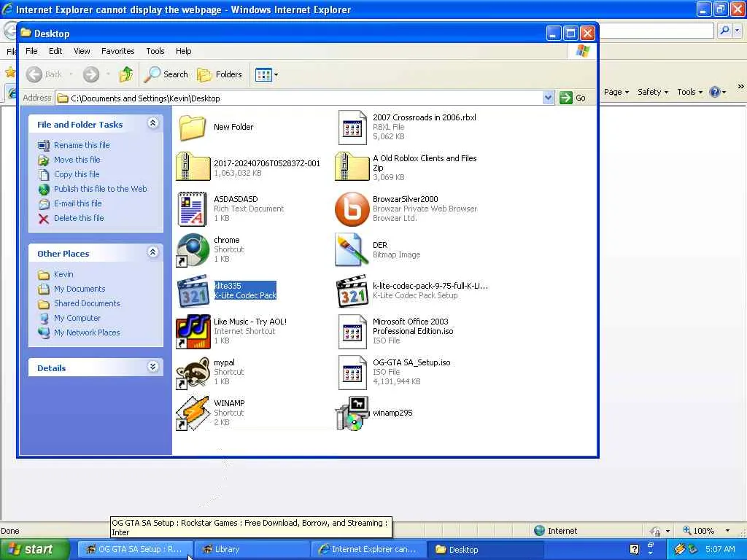This screenshot has width=747, height=560.
Task: Click the Forward navigation button
Action: [x=91, y=74]
